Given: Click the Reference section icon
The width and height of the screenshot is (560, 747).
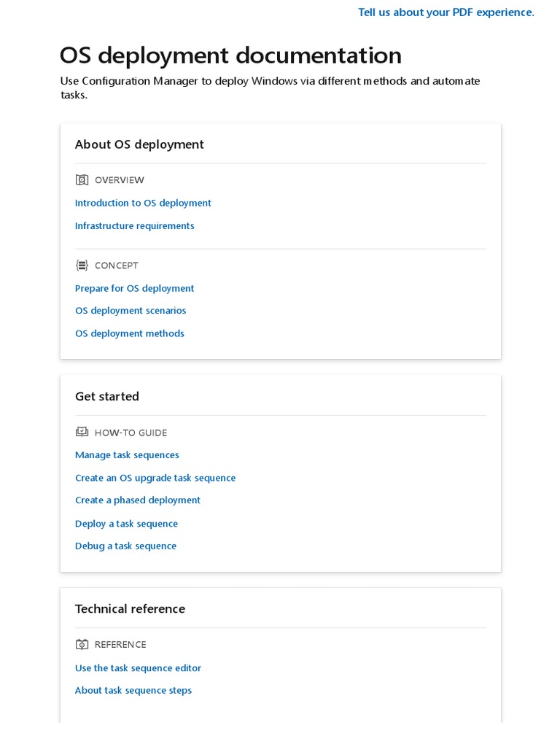Looking at the screenshot, I should (82, 645).
